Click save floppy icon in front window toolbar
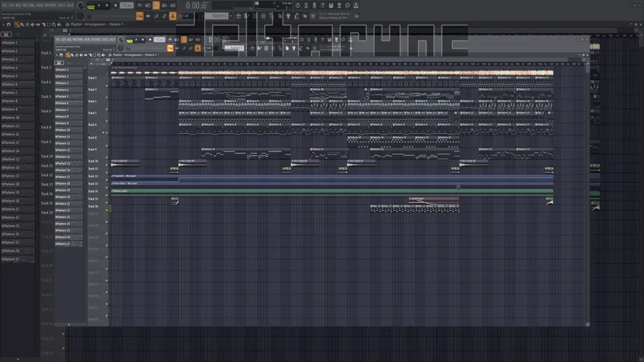 pyautogui.click(x=329, y=39)
